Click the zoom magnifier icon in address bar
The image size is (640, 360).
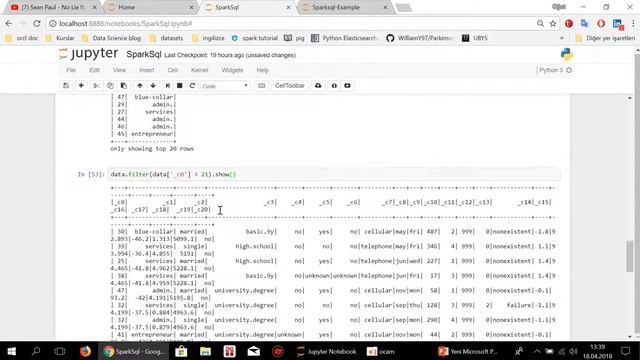(x=540, y=24)
